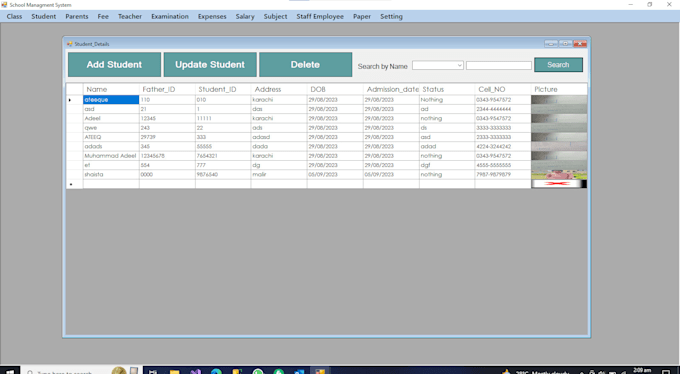The image size is (680, 374).
Task: Click the picture thumbnail in shaista's row
Action: 559,174
